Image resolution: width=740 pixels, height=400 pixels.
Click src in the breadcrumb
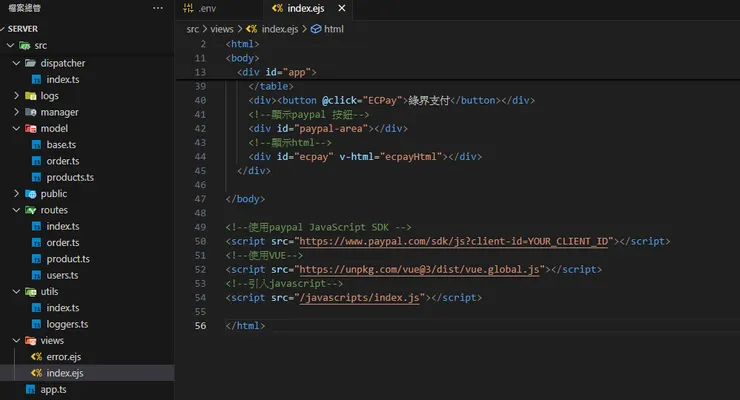(193, 29)
